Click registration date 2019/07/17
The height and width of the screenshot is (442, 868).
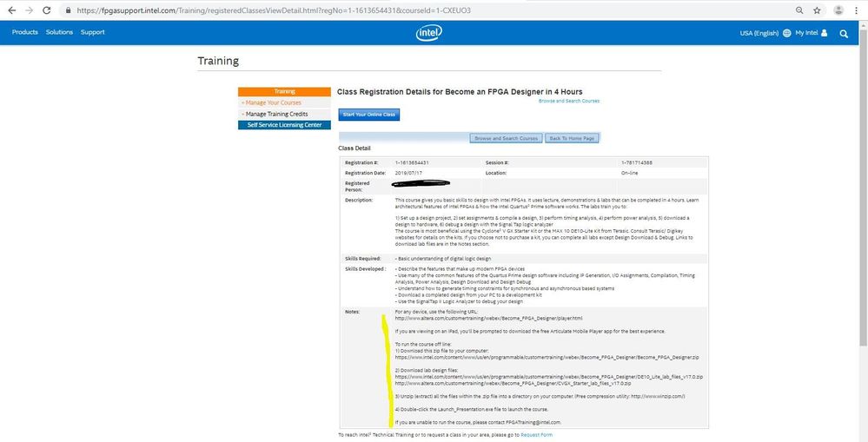(408, 173)
